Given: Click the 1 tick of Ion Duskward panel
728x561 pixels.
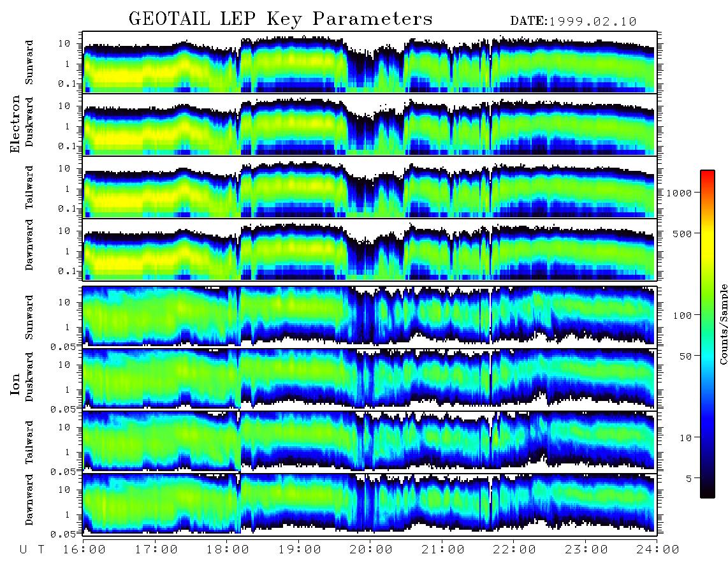Looking at the screenshot, I should pyautogui.click(x=68, y=390).
